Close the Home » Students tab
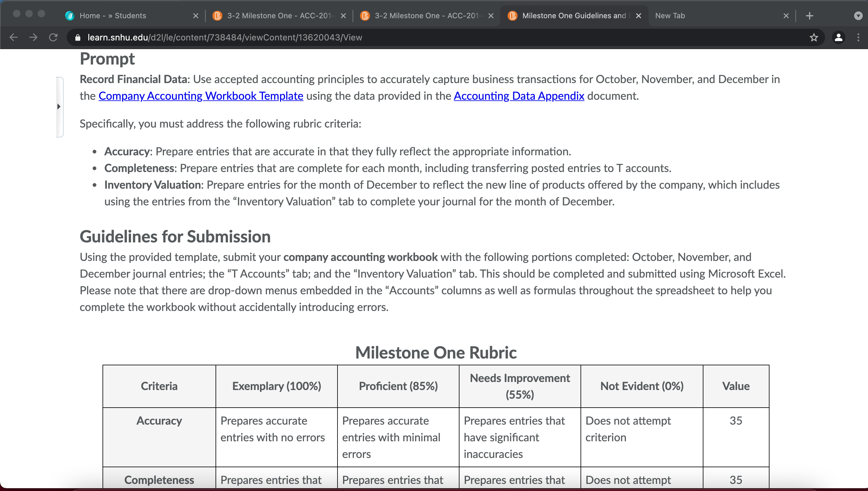This screenshot has width=868, height=491. [195, 15]
